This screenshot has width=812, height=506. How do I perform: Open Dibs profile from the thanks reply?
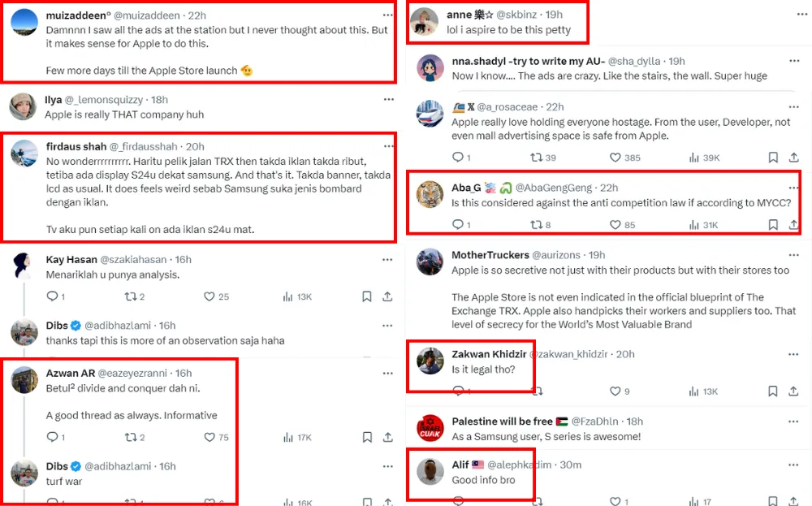56,325
